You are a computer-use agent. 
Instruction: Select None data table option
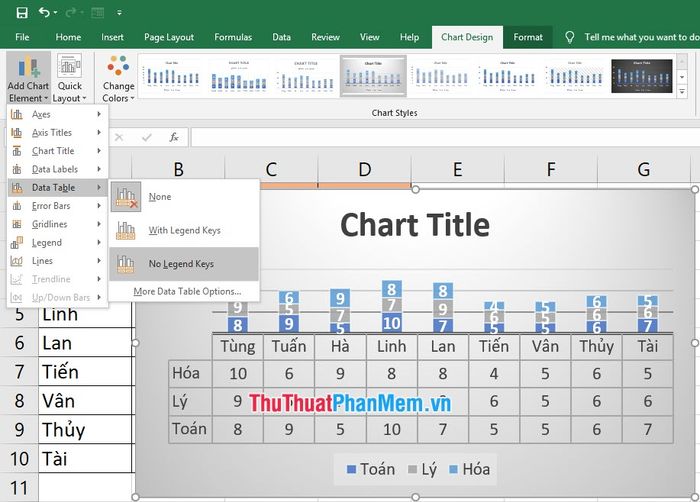(184, 197)
